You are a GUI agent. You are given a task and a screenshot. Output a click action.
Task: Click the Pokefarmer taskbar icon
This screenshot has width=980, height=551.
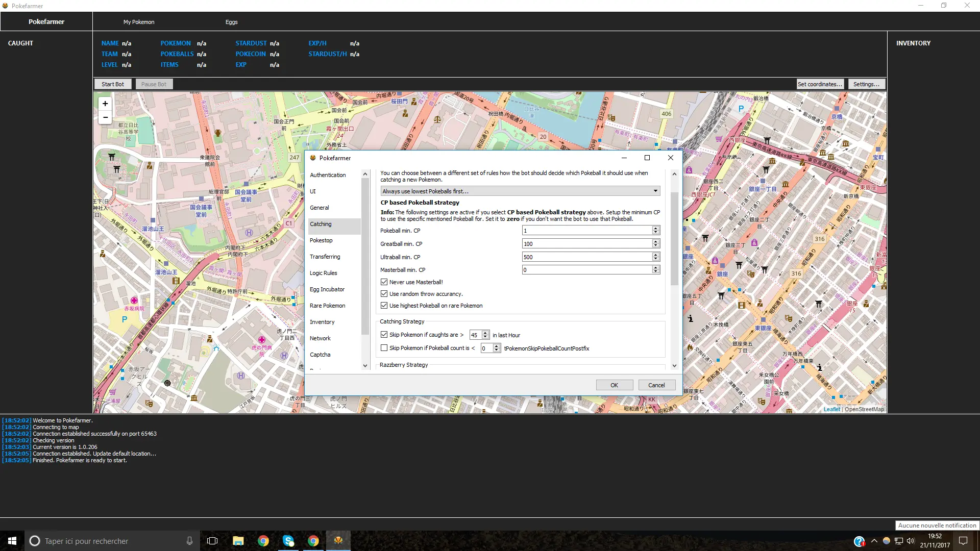tap(338, 541)
